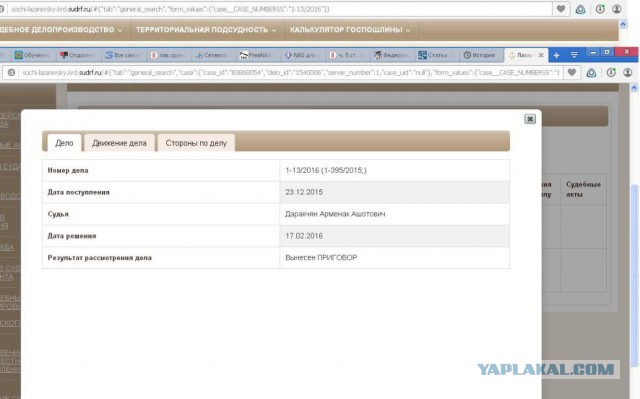
Task: Click judge name Дарачян Арменак Ашотович
Action: (x=335, y=214)
